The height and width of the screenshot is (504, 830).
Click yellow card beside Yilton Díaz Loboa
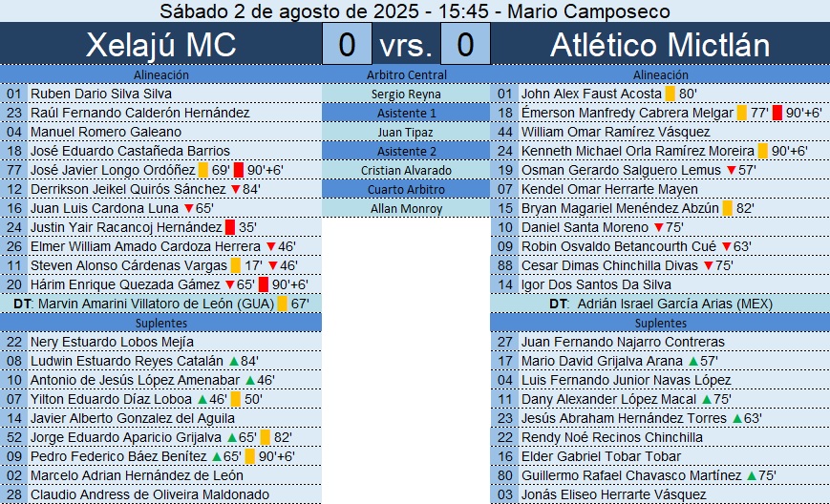point(235,400)
